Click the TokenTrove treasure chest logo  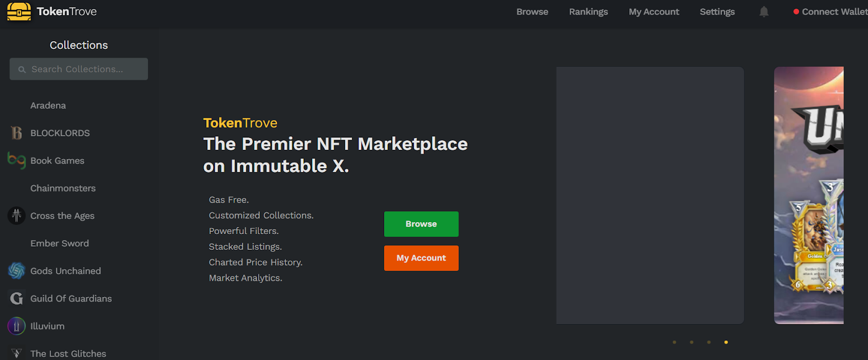point(19,11)
